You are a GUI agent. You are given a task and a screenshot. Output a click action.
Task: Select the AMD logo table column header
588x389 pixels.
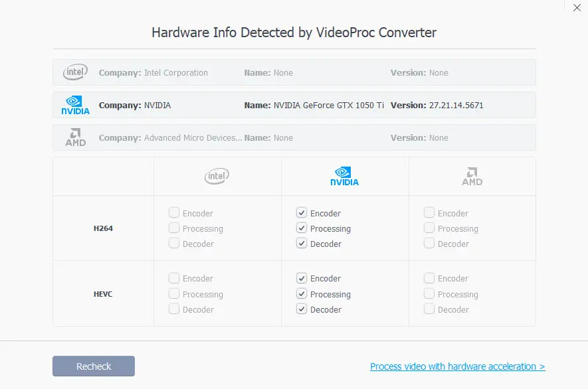pos(472,177)
